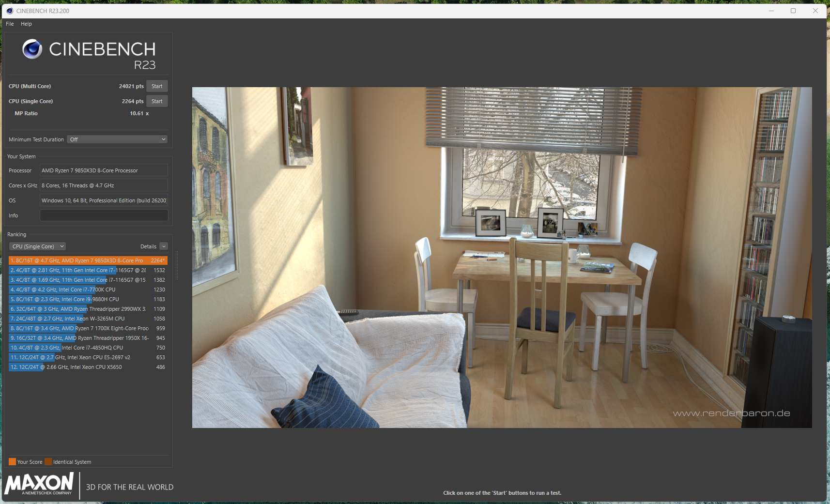This screenshot has width=830, height=504.
Task: Click the empty Info text field
Action: click(x=104, y=215)
